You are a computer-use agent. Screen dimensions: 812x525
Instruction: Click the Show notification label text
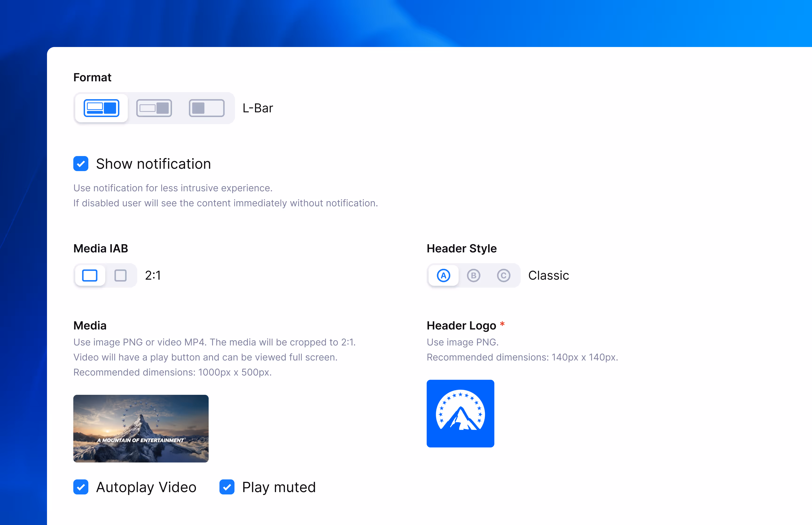pyautogui.click(x=153, y=164)
